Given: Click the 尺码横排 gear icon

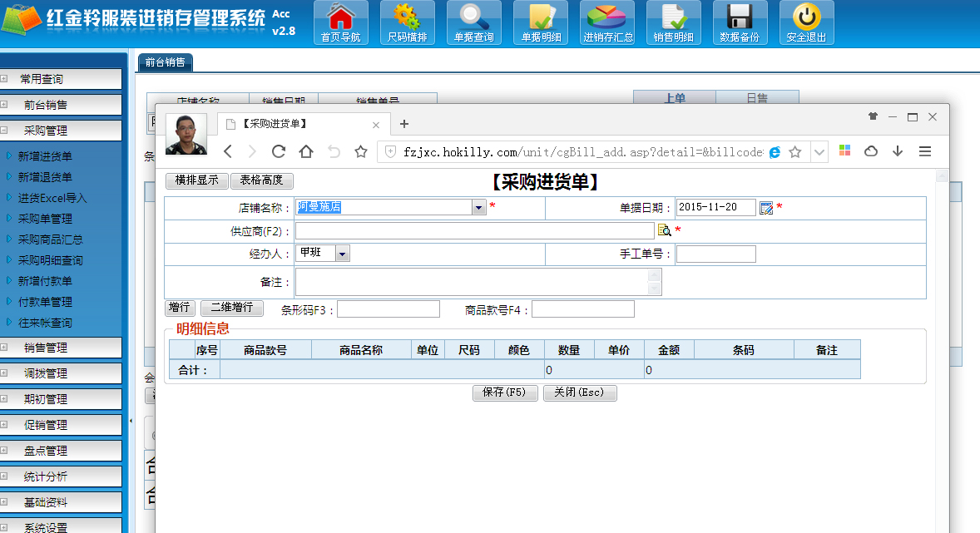Looking at the screenshot, I should (x=407, y=18).
